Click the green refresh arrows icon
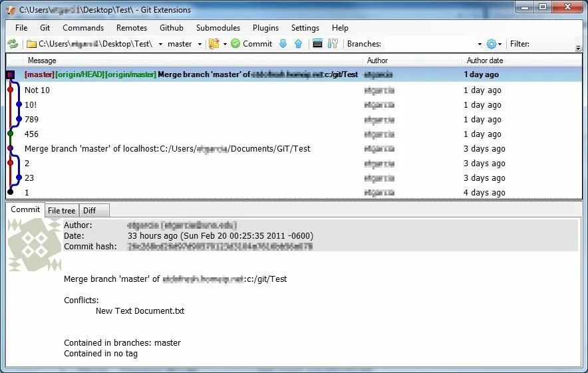Screen dimensions: 588x373 point(13,44)
